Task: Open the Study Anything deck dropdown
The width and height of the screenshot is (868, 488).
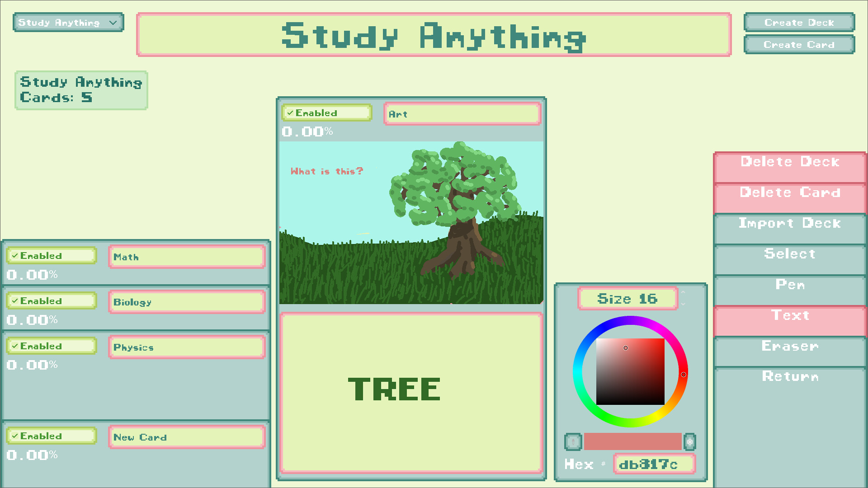Action: 68,23
